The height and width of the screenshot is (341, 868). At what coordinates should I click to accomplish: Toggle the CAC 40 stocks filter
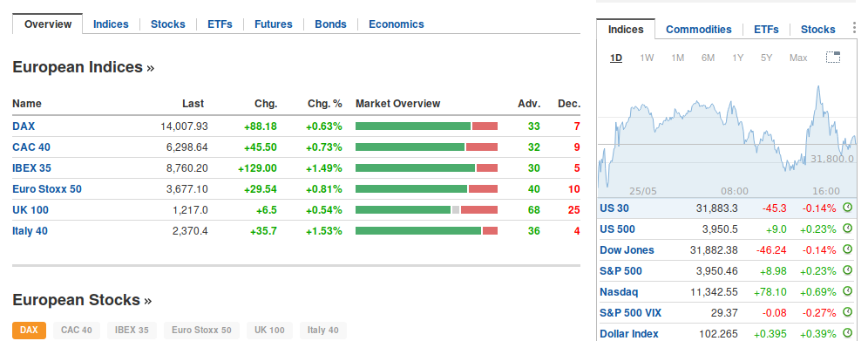click(77, 331)
